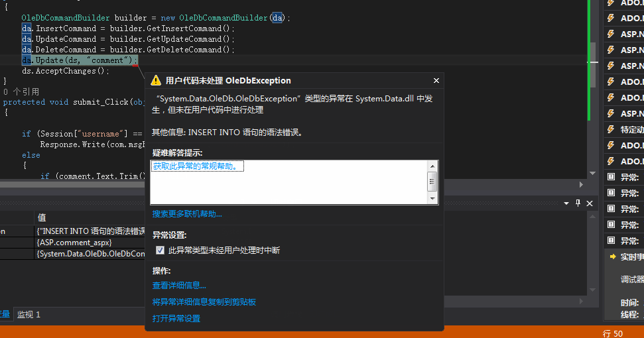The image size is (644, 338).
Task: Close the OleDbException popup
Action: click(436, 80)
